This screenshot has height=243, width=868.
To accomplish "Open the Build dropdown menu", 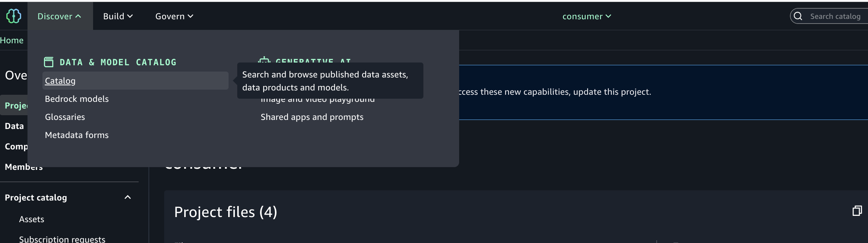I will click(118, 16).
